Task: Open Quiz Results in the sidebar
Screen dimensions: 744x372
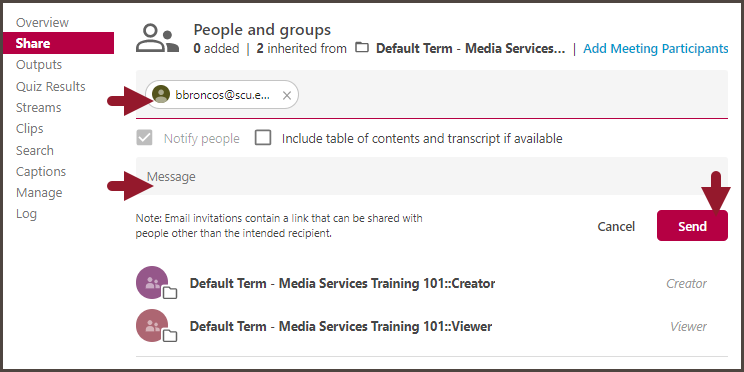Action: 51,86
